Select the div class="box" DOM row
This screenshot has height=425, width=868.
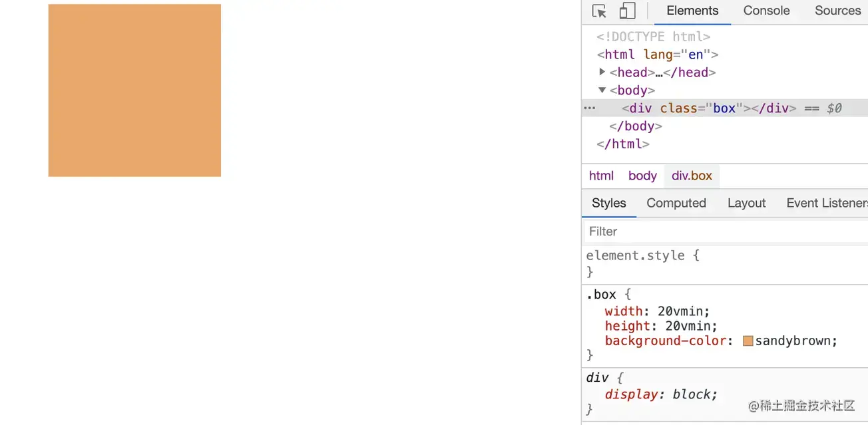pos(725,108)
